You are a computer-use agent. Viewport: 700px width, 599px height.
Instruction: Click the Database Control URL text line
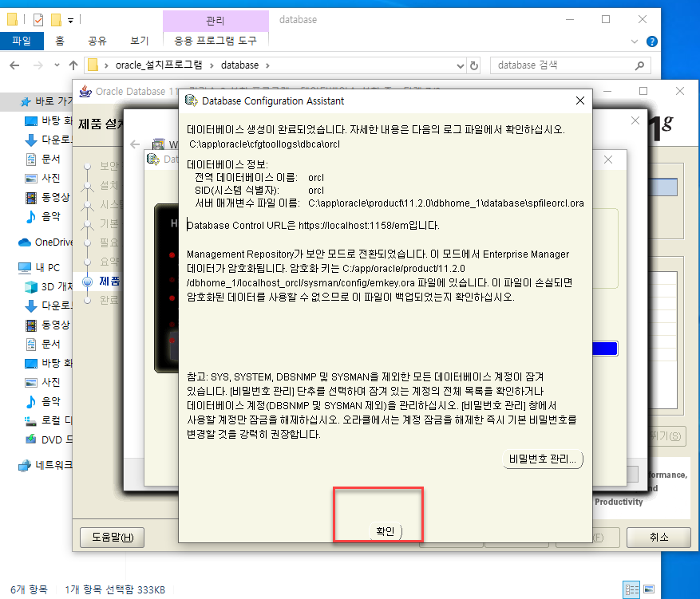click(313, 225)
